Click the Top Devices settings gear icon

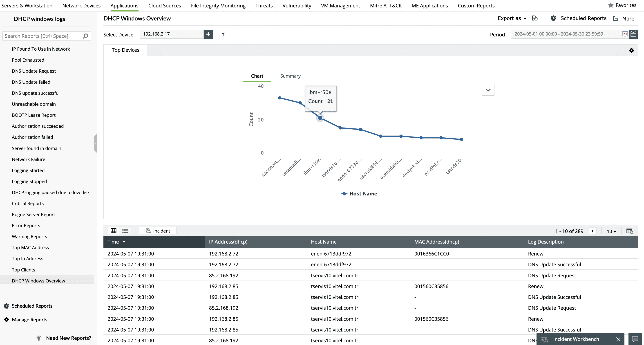pyautogui.click(x=631, y=50)
